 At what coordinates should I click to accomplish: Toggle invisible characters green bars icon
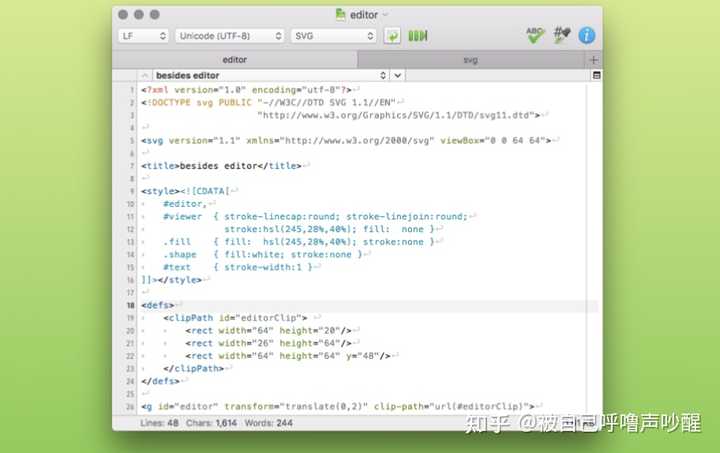418,36
